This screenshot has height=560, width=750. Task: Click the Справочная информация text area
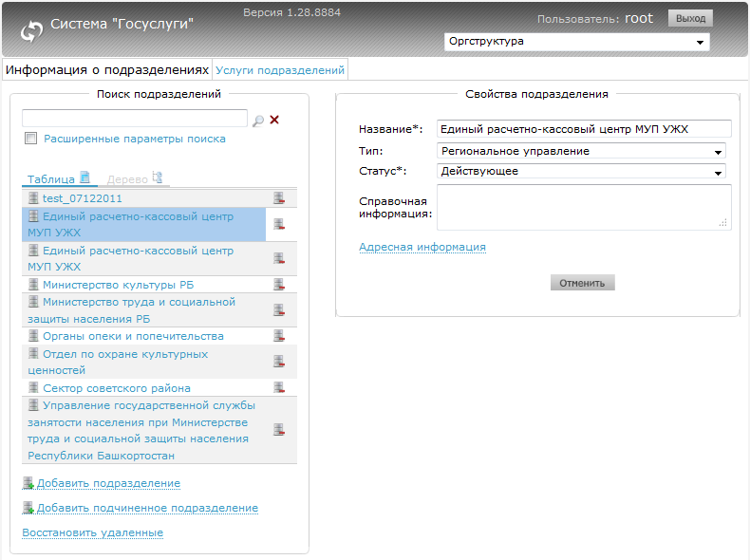click(584, 208)
